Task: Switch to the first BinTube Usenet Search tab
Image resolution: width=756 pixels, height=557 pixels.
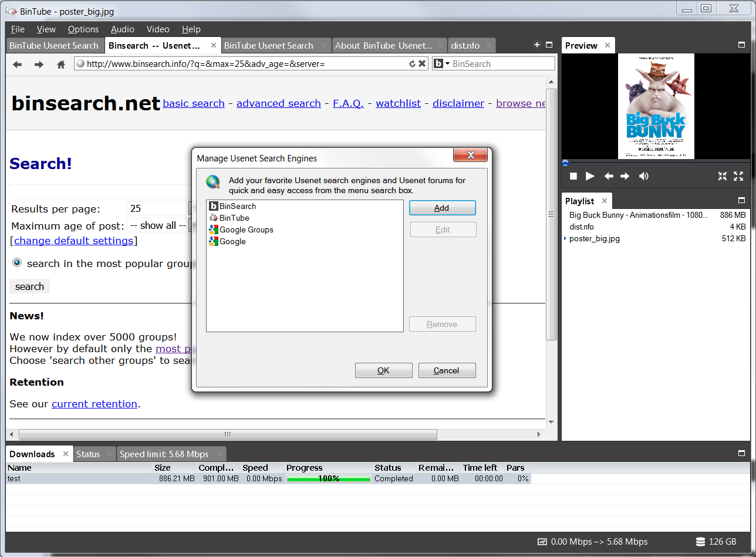Action: pos(54,45)
